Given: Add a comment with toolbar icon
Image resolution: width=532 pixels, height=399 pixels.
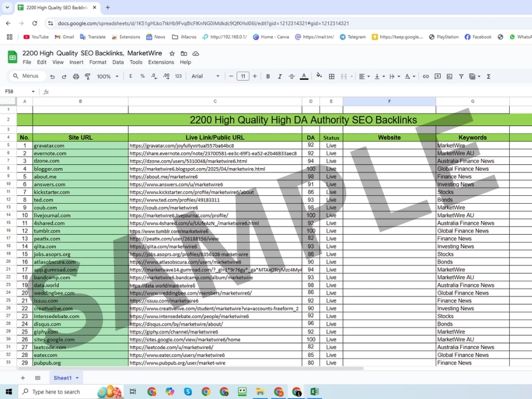Looking at the screenshot, I should (438, 76).
